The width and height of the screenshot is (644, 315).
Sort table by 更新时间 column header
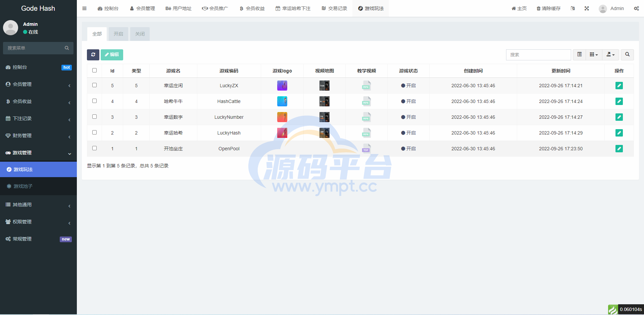point(561,71)
